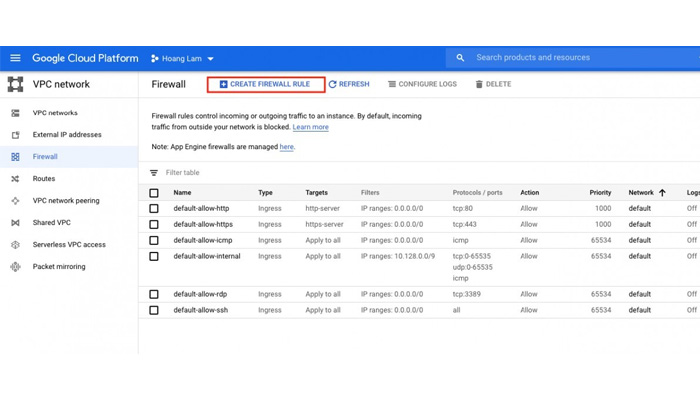
Task: Check the default-allow-icmp rule checkbox
Action: click(154, 241)
